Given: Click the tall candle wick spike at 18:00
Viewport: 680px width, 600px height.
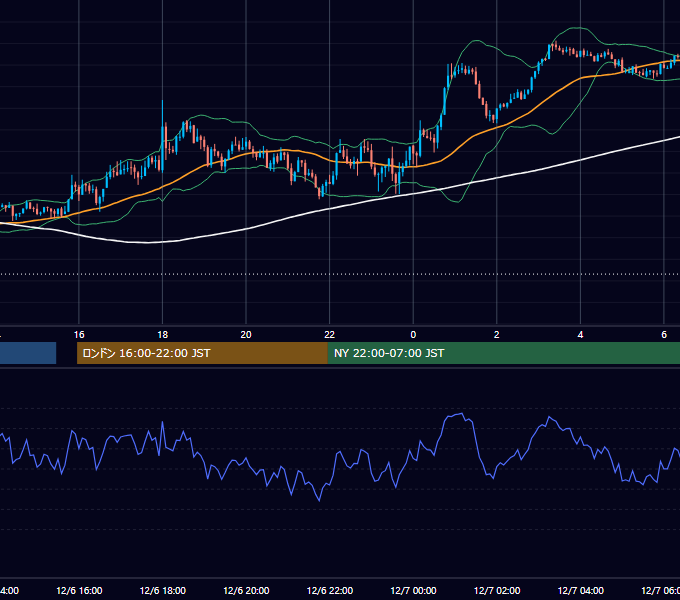Looking at the screenshot, I should click(163, 114).
